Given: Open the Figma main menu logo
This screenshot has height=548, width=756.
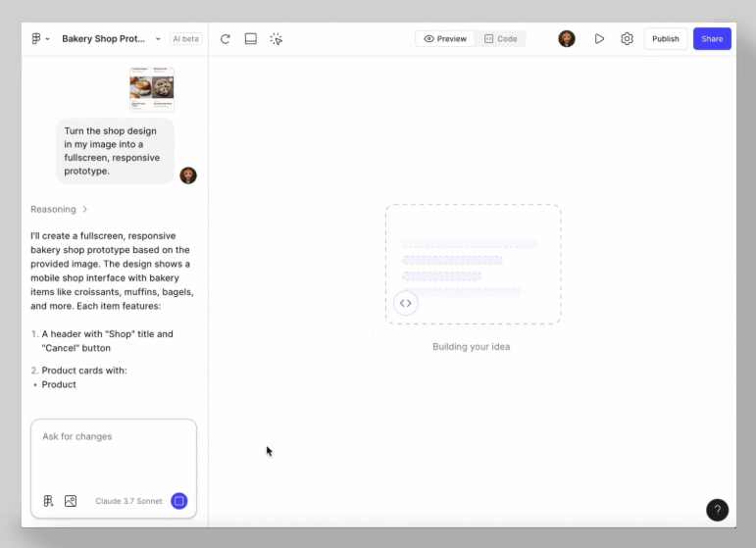Looking at the screenshot, I should [36, 38].
